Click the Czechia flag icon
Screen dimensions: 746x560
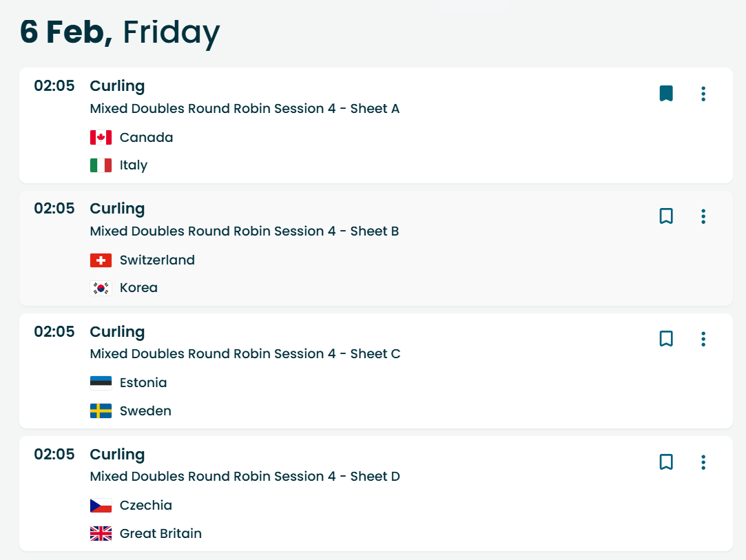tap(101, 506)
